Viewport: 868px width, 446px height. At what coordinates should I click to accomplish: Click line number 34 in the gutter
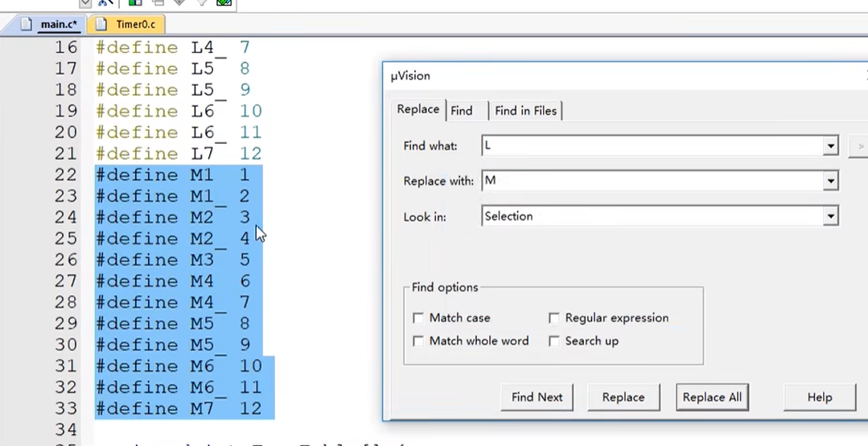(x=66, y=429)
